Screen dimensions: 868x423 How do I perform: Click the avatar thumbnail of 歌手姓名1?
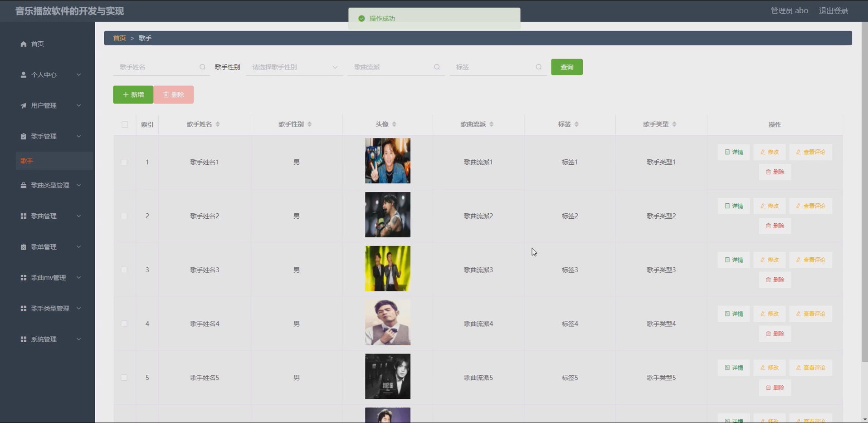point(388,161)
